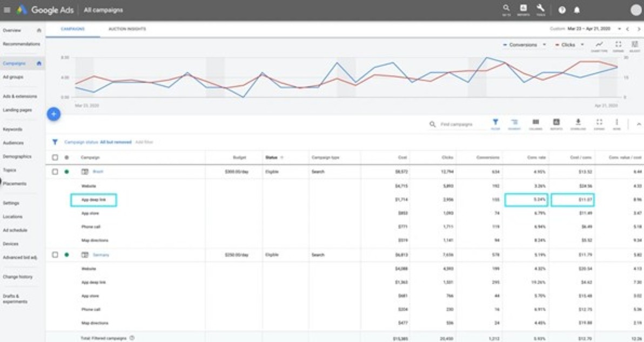
Task: Open the Segment tool in table toolbar
Action: point(514,124)
